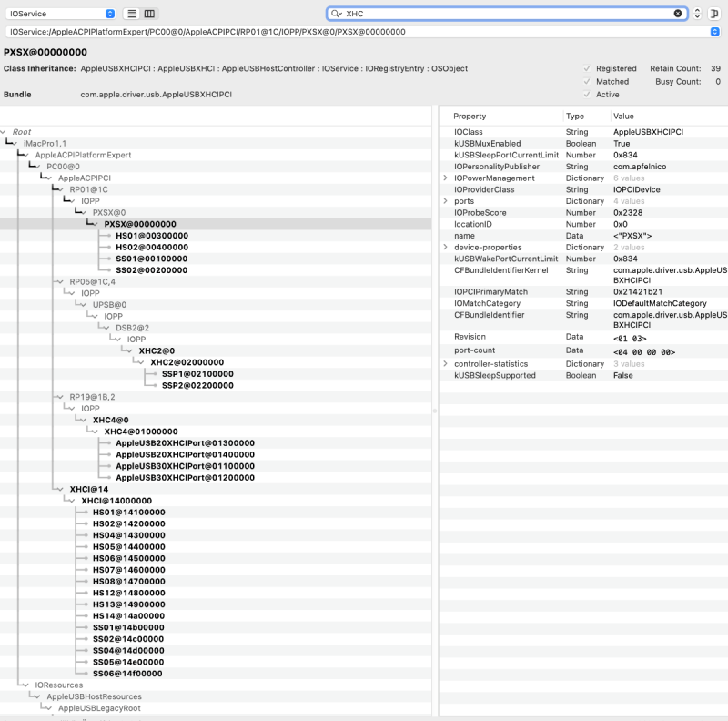The height and width of the screenshot is (721, 728).
Task: Open the IOService path dropdown
Action: [714, 32]
